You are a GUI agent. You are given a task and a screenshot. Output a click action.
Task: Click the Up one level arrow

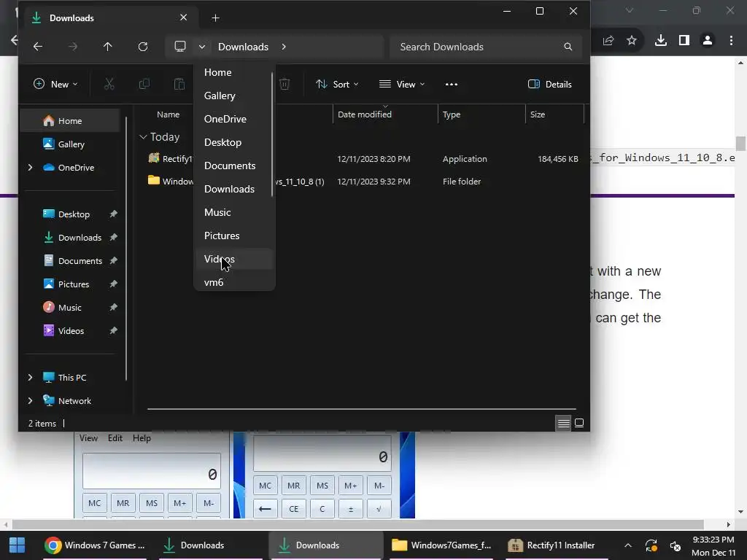pos(108,47)
